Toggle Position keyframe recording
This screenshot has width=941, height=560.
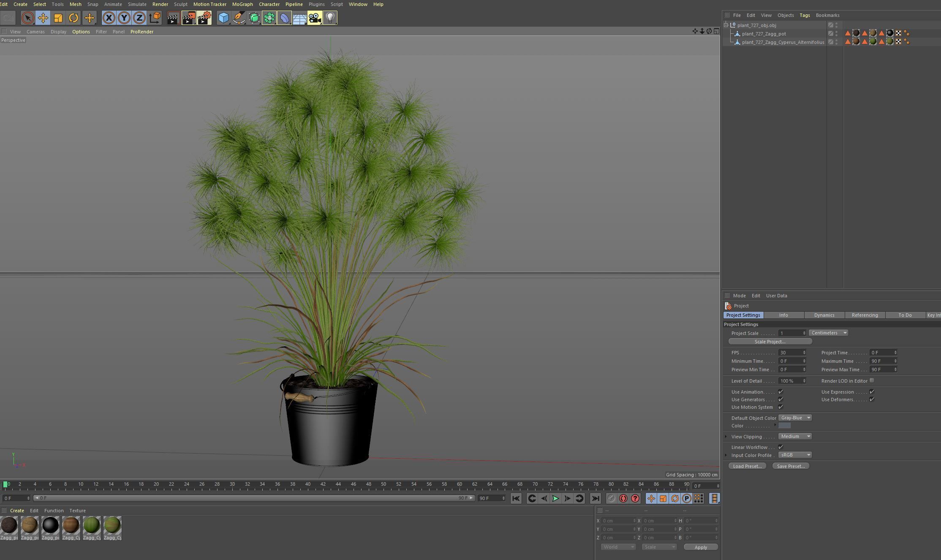(651, 498)
